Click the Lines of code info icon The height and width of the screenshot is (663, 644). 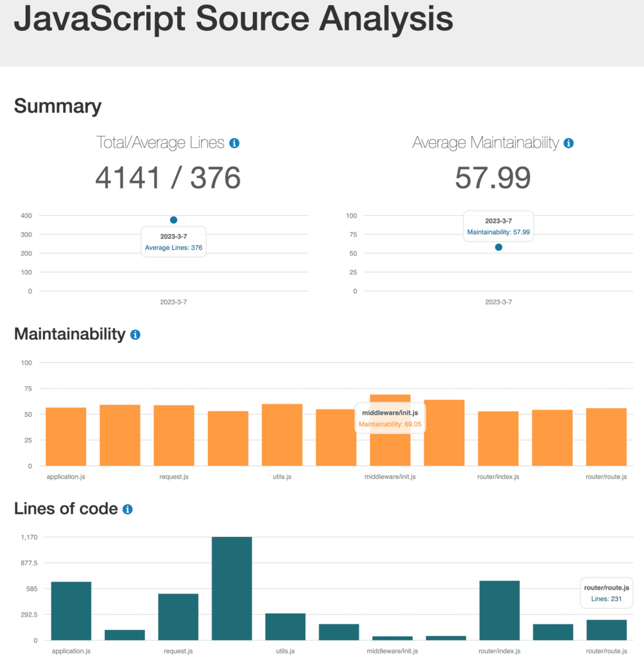tap(128, 509)
